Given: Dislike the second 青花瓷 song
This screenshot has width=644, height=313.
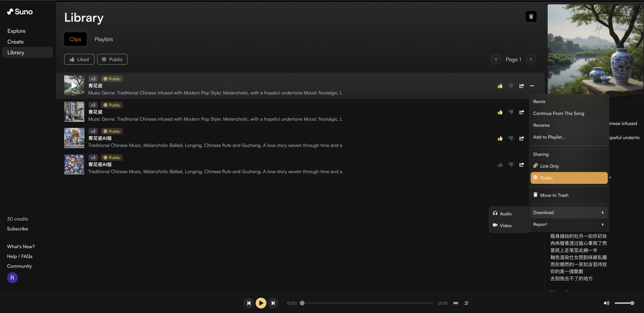Looking at the screenshot, I should (x=511, y=112).
